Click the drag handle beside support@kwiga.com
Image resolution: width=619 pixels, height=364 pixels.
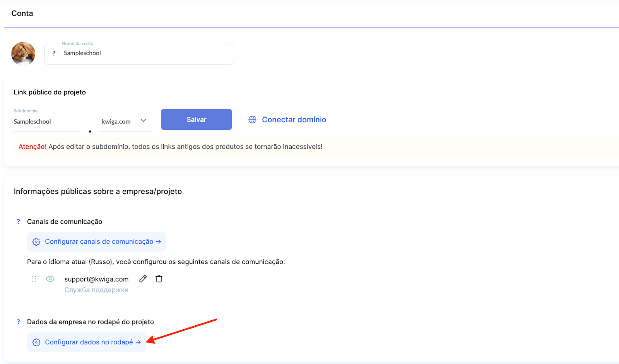tap(34, 279)
